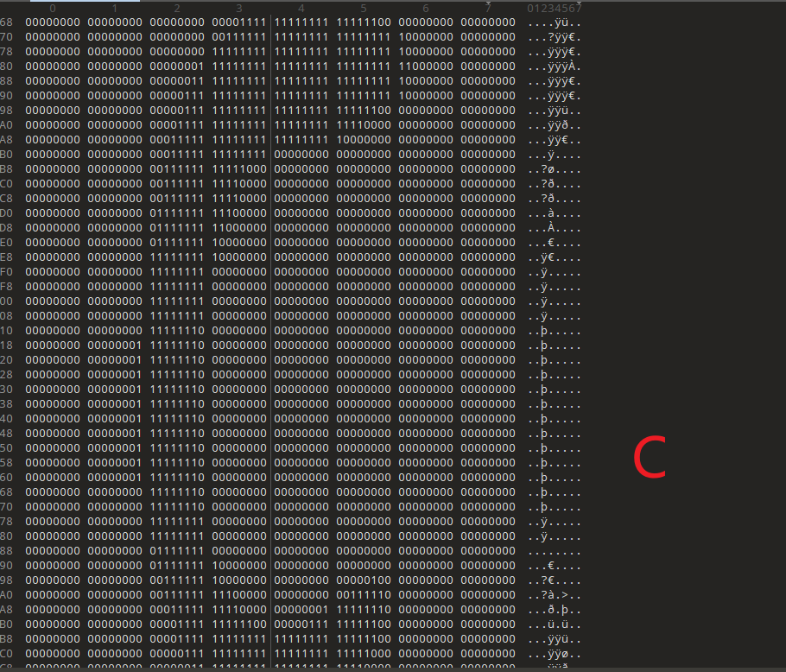Viewport: 786px width, 672px height.
Task: Click the 01234567 text column header
Action: [x=555, y=9]
